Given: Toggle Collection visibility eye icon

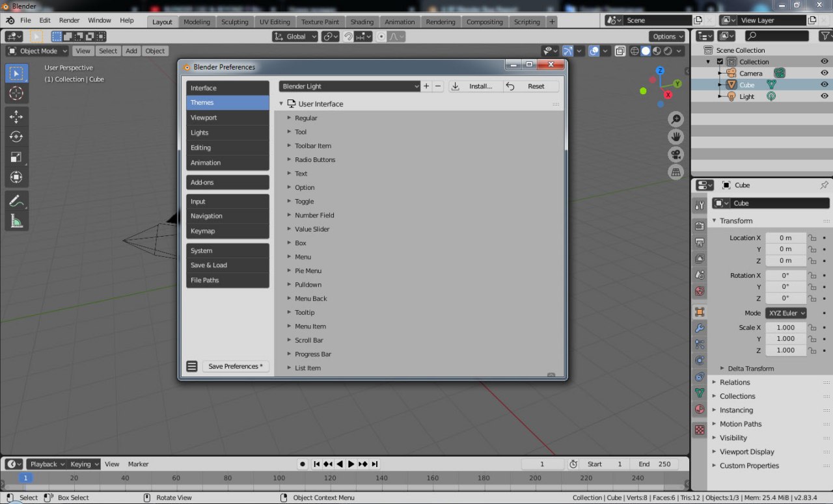Looking at the screenshot, I should 825,62.
